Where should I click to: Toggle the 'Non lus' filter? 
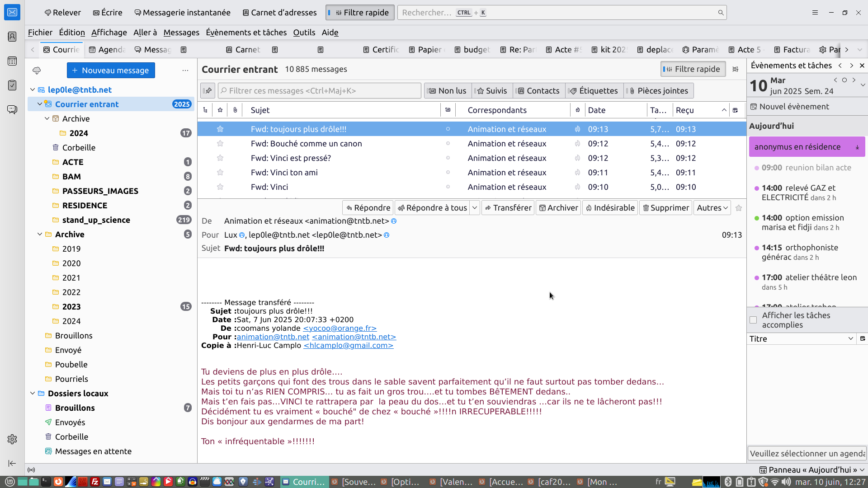point(448,91)
